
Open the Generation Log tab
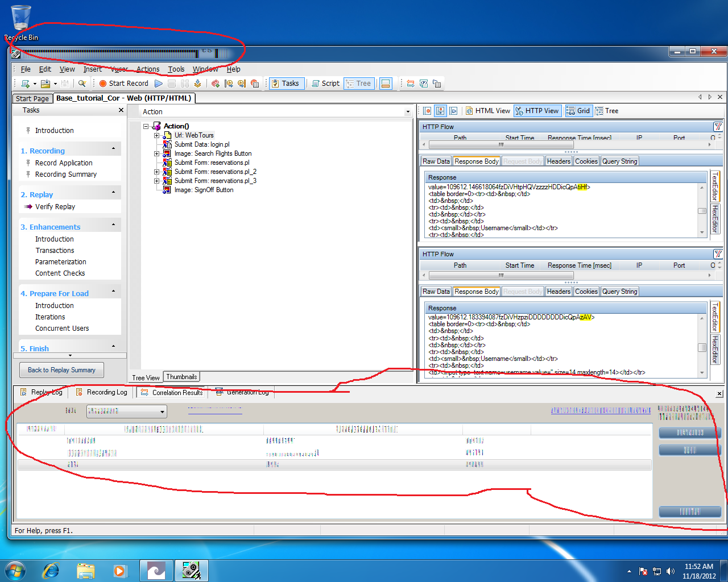click(x=243, y=392)
